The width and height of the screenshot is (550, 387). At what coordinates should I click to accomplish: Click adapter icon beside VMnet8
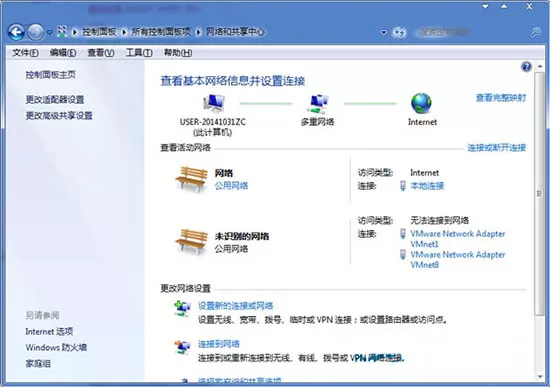click(403, 254)
